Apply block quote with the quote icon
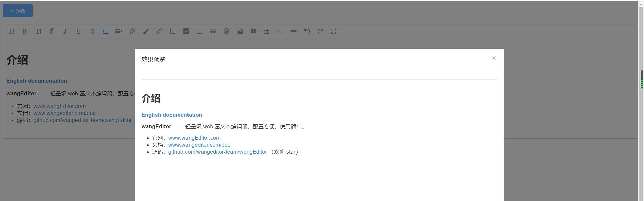 [x=213, y=31]
